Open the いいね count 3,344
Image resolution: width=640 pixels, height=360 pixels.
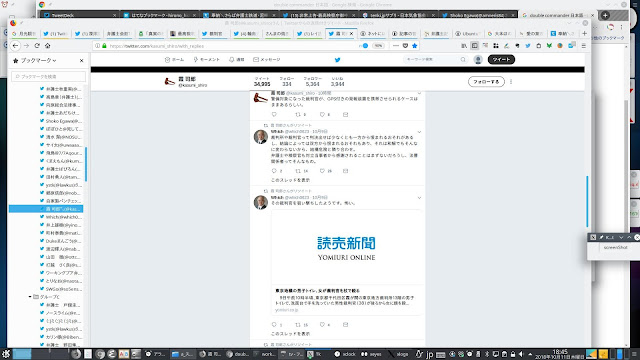click(338, 82)
